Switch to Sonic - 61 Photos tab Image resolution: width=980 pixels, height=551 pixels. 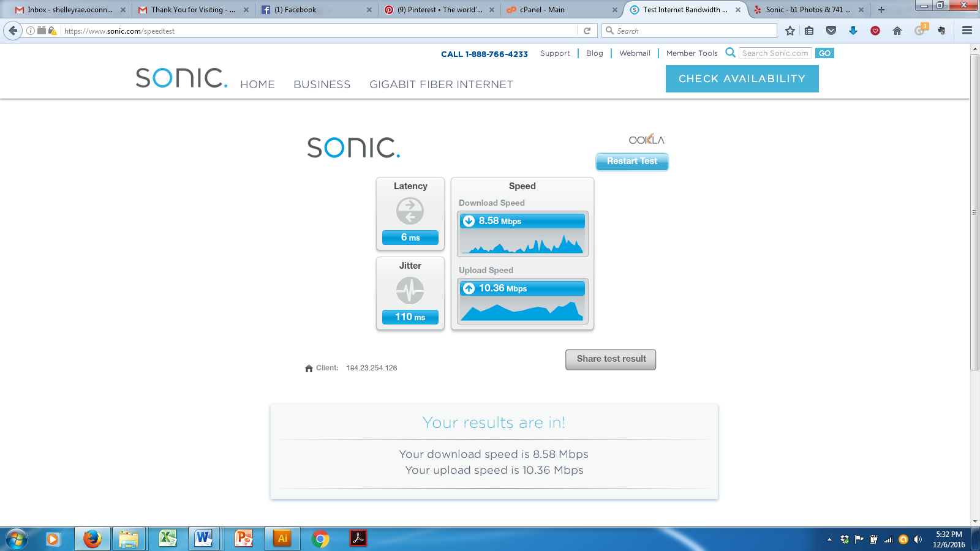[x=808, y=10]
